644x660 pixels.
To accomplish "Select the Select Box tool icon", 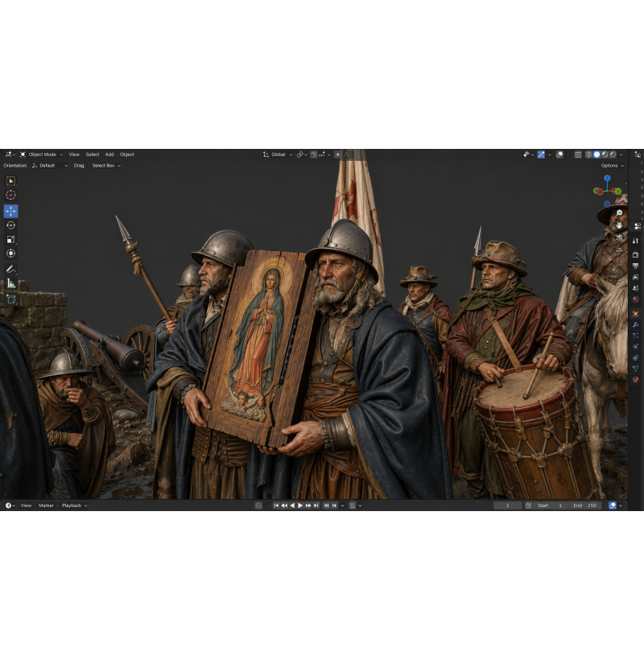I will [11, 181].
